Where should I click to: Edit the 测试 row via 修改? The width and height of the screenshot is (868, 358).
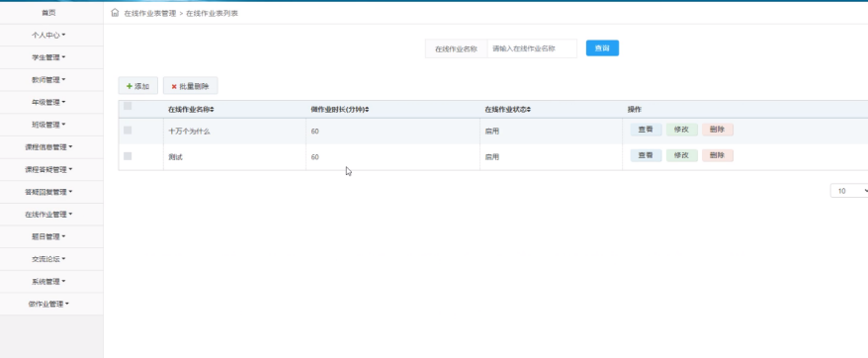tap(682, 155)
